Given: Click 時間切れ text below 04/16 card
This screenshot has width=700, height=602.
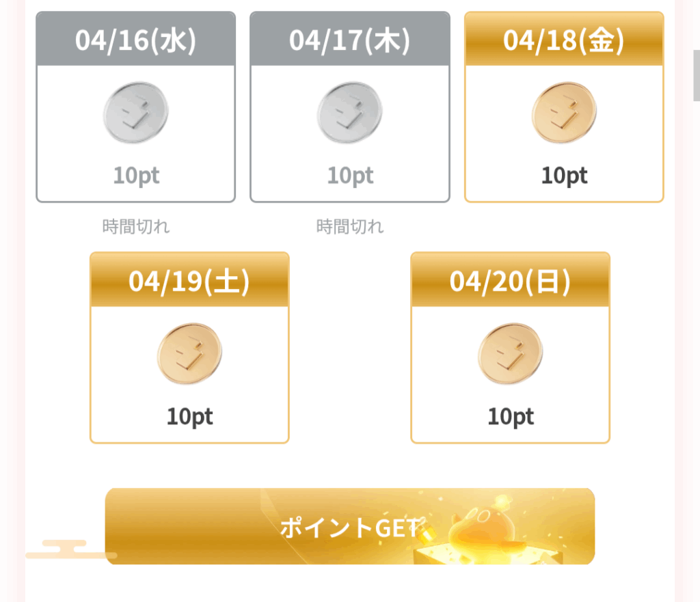Looking at the screenshot, I should coord(136,227).
